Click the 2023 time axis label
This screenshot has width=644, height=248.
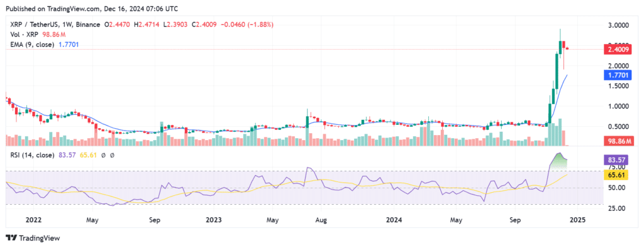(214, 220)
